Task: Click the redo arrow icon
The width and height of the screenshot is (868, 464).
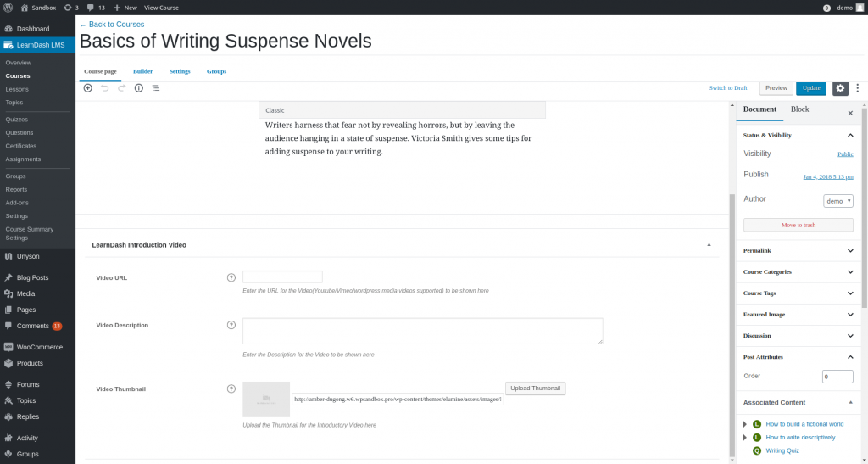Action: coord(122,88)
